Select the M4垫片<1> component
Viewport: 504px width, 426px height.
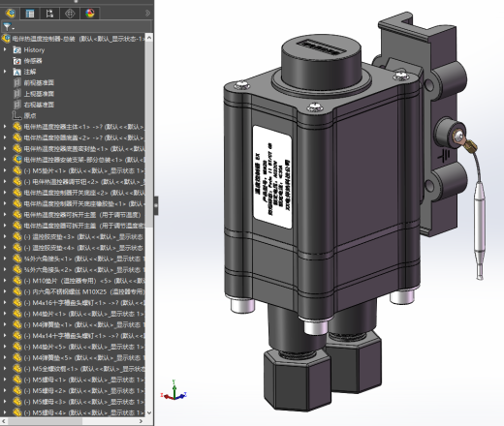[x=83, y=314]
